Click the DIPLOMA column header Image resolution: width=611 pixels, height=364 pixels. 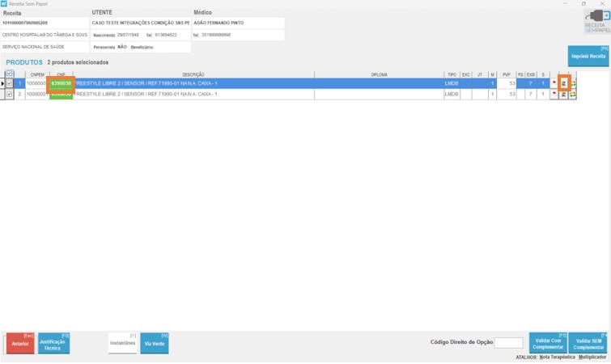(x=380, y=74)
